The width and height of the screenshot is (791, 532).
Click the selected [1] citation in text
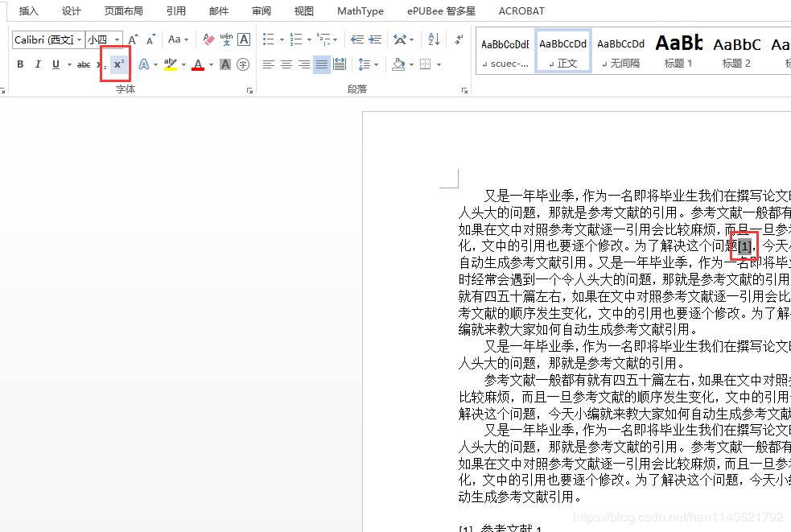pos(744,246)
